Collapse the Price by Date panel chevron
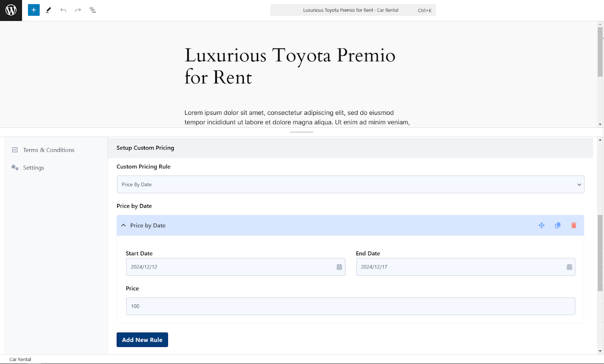 (123, 225)
